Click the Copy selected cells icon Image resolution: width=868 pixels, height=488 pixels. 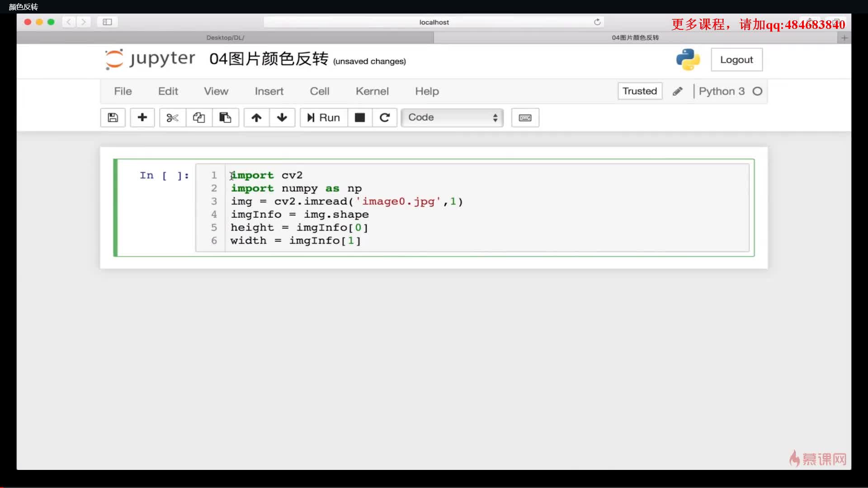click(198, 117)
